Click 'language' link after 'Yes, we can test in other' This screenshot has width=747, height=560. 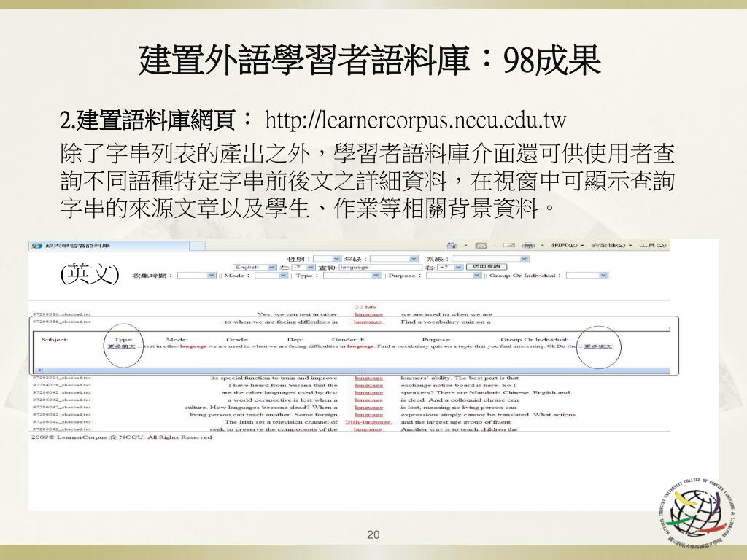pos(368,315)
